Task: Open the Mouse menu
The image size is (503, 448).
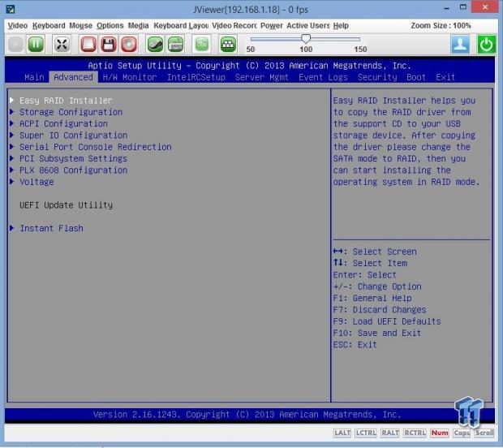Action: click(81, 25)
